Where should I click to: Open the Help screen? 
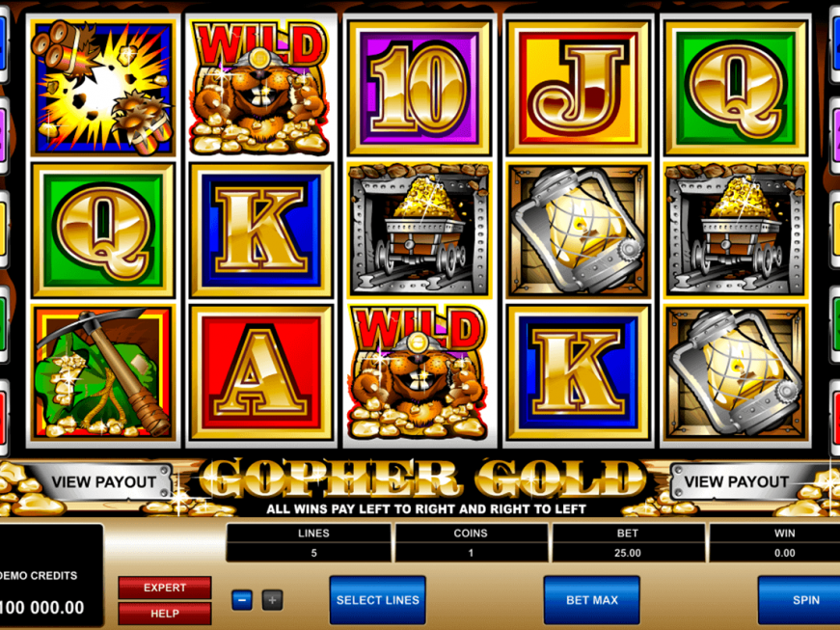[x=165, y=614]
